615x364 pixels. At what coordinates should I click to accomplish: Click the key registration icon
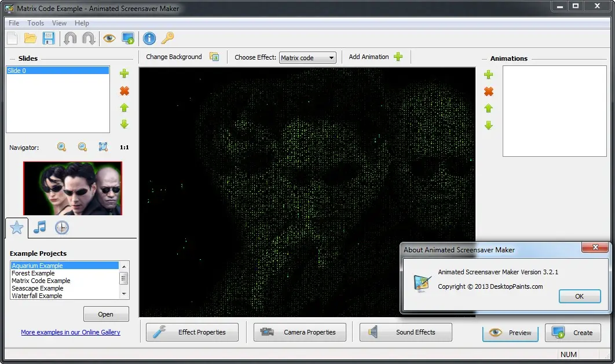[x=167, y=38]
